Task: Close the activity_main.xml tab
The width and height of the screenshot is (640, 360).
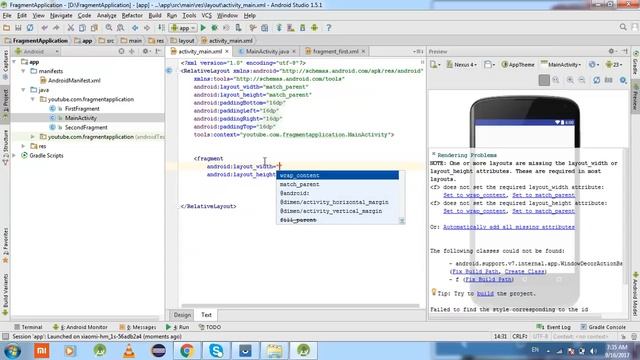Action: pos(227,51)
